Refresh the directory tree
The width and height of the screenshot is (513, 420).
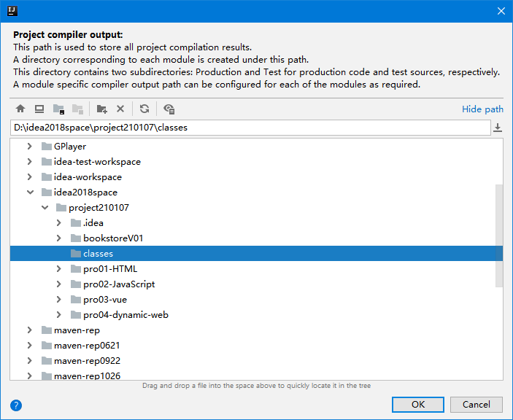coord(144,109)
